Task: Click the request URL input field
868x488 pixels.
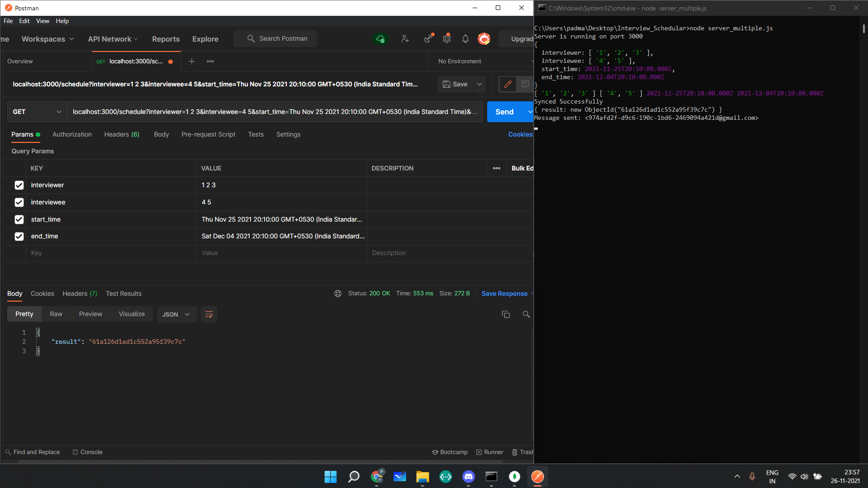Action: point(275,112)
